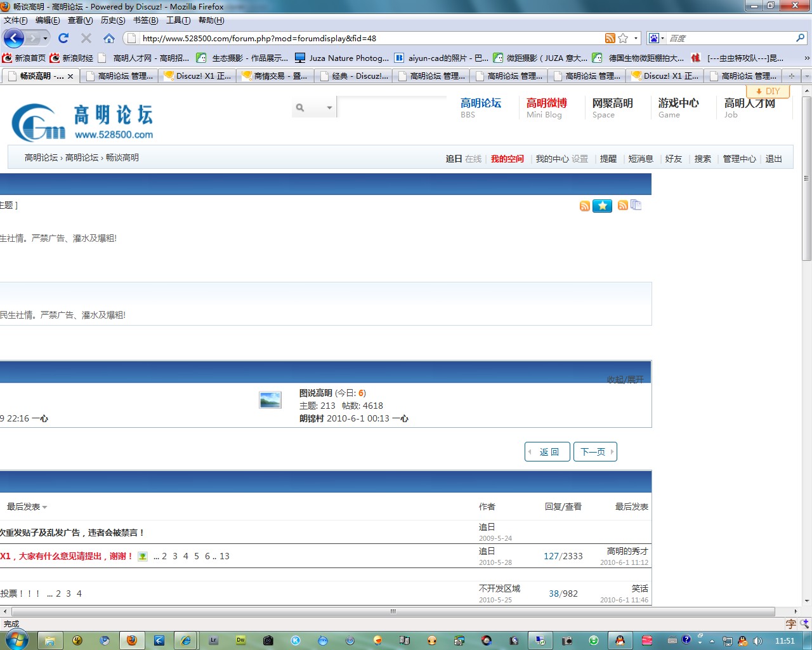
Task: Open the Juza Nature Photog... bookmark
Action: (342, 58)
